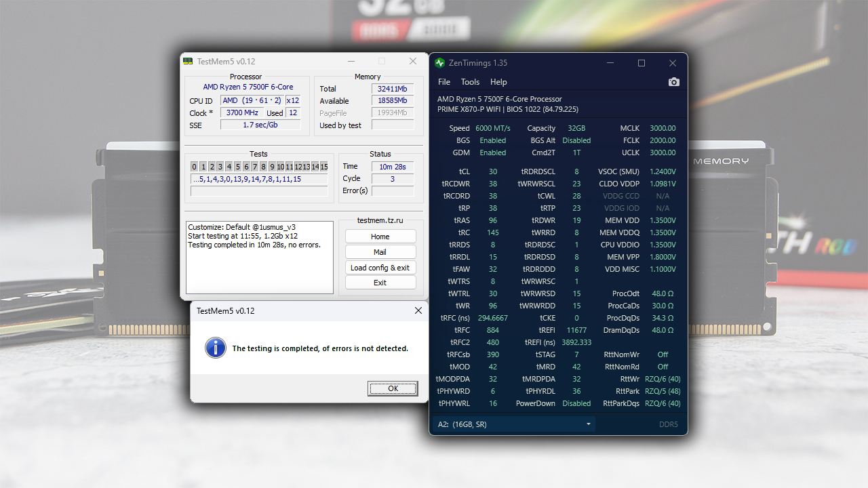Click the Cycle field showing 3
The width and height of the screenshot is (868, 488).
393,179
